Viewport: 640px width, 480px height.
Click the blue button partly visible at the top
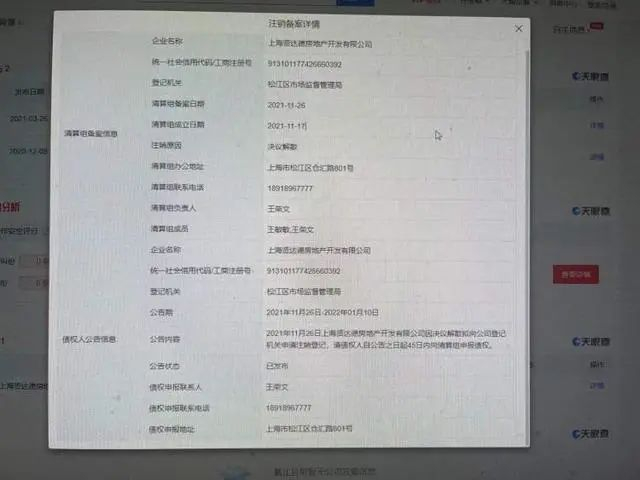click(x=355, y=2)
